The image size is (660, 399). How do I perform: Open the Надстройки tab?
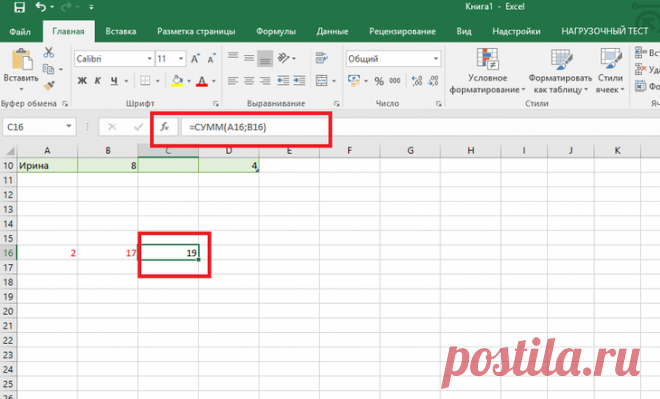(516, 32)
